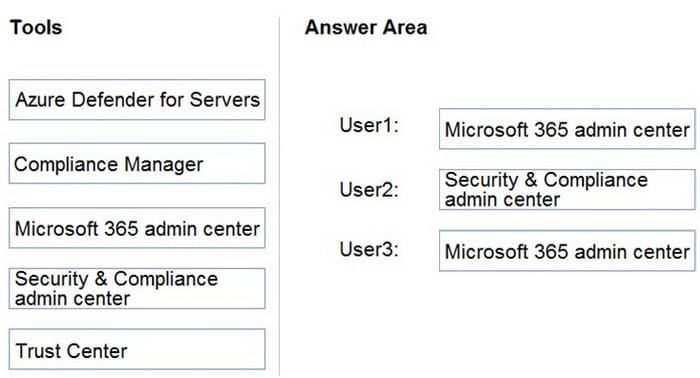The image size is (700, 378).
Task: Click the User2: label
Action: [x=369, y=190]
